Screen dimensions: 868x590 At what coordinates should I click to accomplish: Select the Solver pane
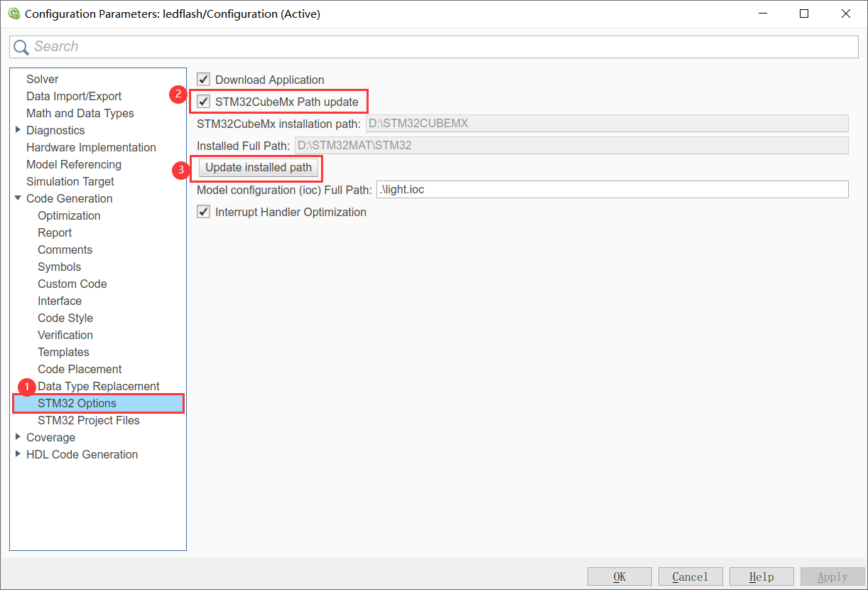43,79
